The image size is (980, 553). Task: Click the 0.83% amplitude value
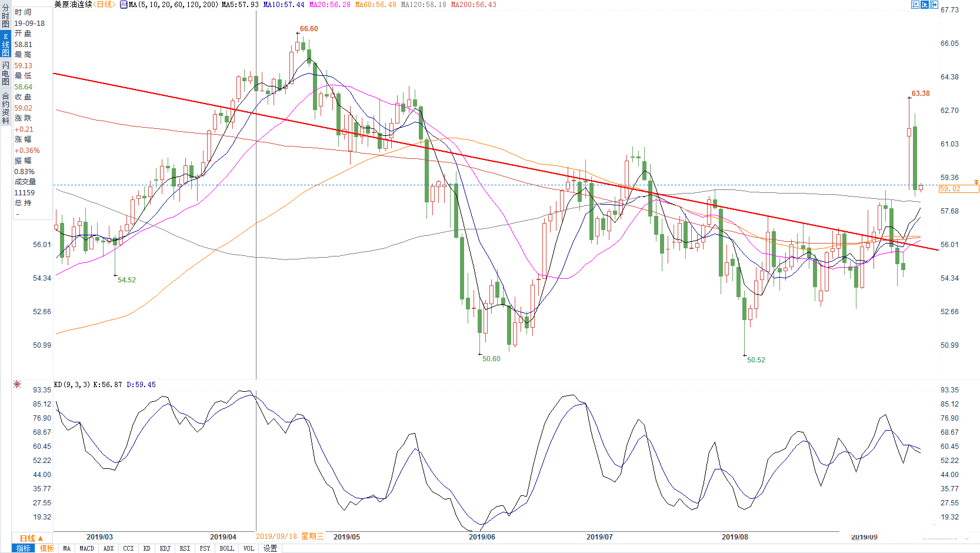(25, 172)
